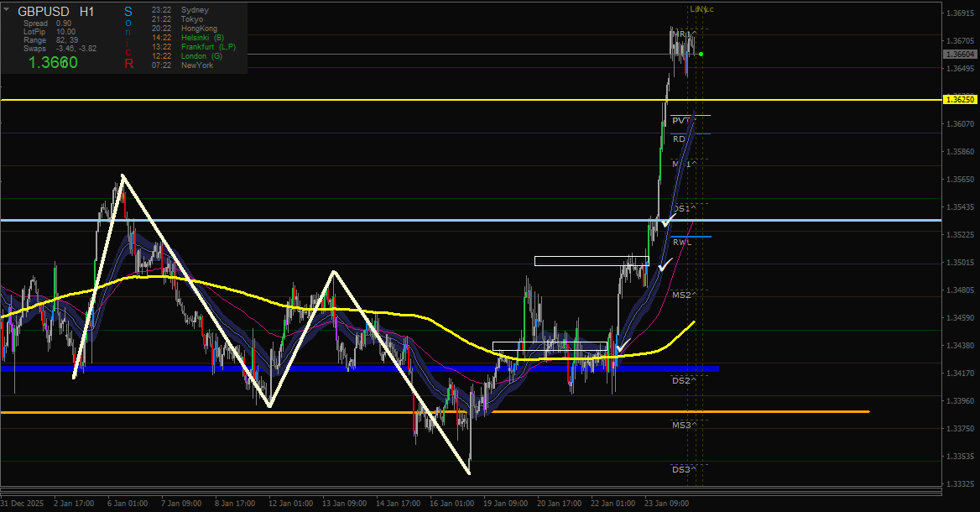The height and width of the screenshot is (512, 980).
Task: Click the large green 1.3660 price
Action: click(x=53, y=62)
